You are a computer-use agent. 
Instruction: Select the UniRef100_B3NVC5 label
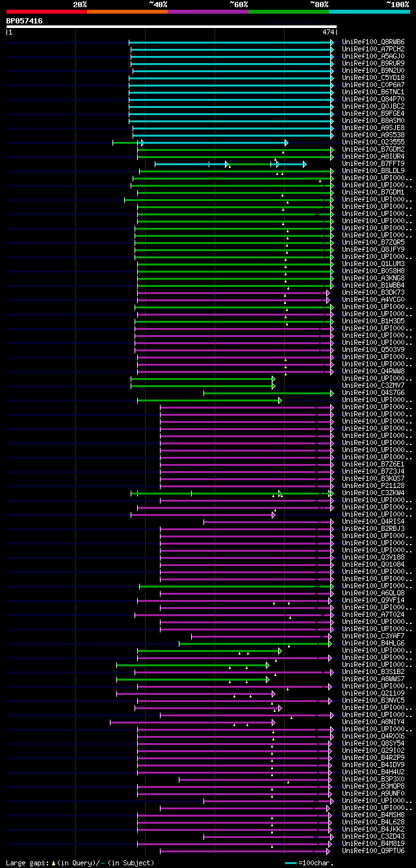pyautogui.click(x=373, y=700)
